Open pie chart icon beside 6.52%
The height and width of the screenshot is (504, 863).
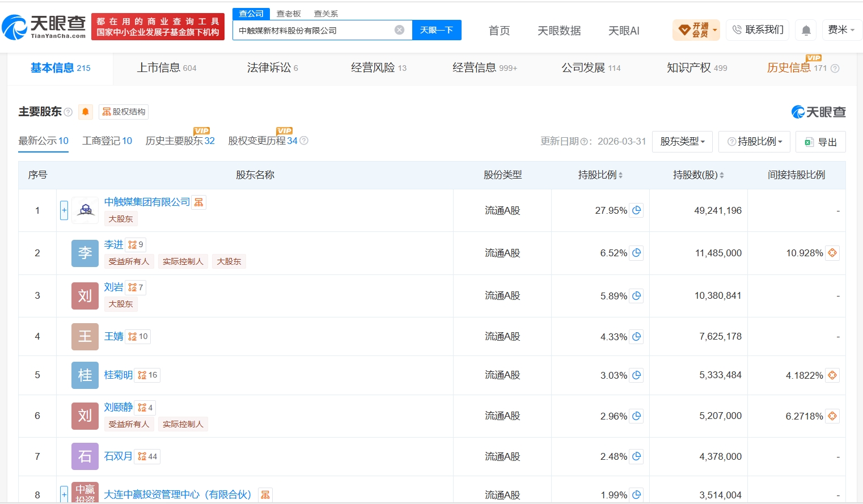(637, 253)
